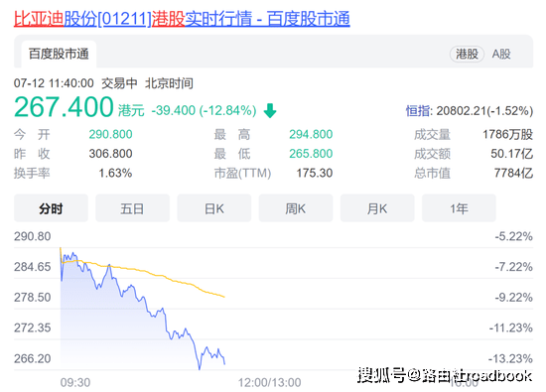Click the 09:30 time axis label

point(75,382)
